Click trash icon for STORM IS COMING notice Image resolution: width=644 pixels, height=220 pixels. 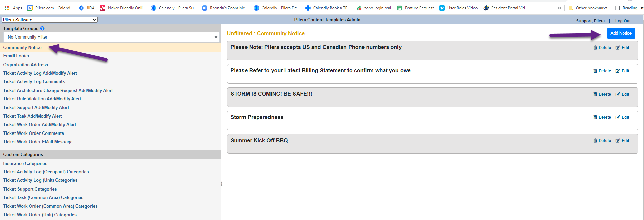click(595, 94)
